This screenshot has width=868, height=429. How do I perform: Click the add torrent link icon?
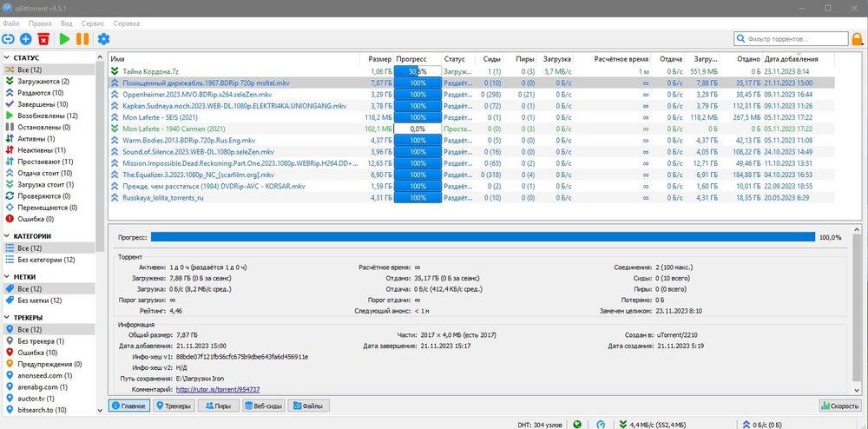(9, 39)
